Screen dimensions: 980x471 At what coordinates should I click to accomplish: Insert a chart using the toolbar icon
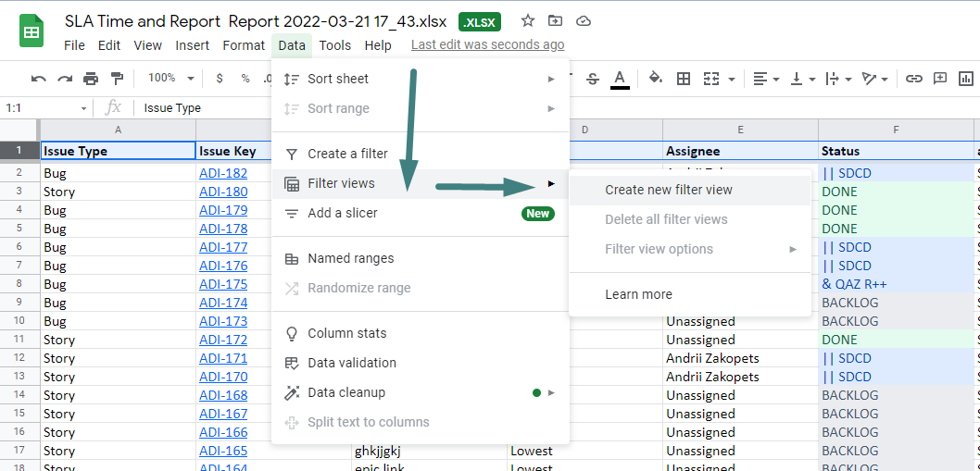click(967, 79)
